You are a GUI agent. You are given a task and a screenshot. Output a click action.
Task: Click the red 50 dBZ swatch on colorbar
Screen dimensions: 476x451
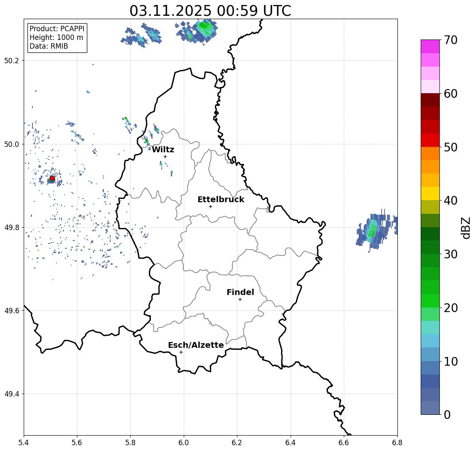click(430, 140)
